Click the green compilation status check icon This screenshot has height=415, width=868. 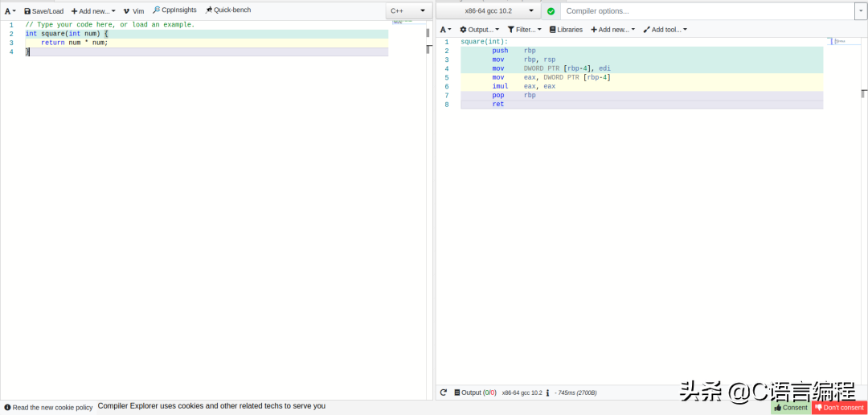[x=551, y=11]
